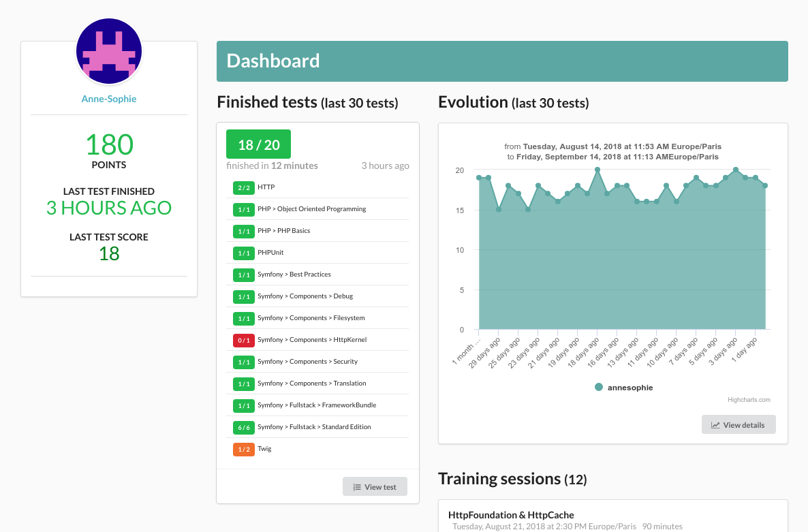This screenshot has height=532, width=808.
Task: Click View details below the Evolution chart
Action: (739, 424)
